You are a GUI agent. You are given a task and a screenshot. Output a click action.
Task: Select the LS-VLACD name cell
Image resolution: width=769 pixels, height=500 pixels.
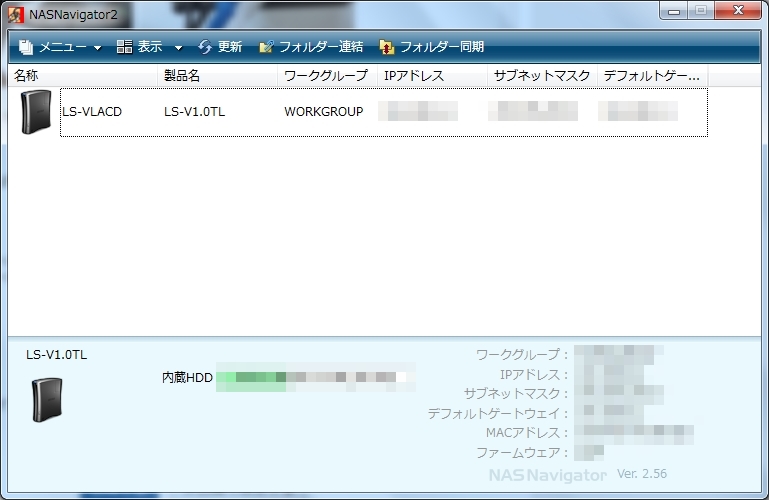coord(92,112)
